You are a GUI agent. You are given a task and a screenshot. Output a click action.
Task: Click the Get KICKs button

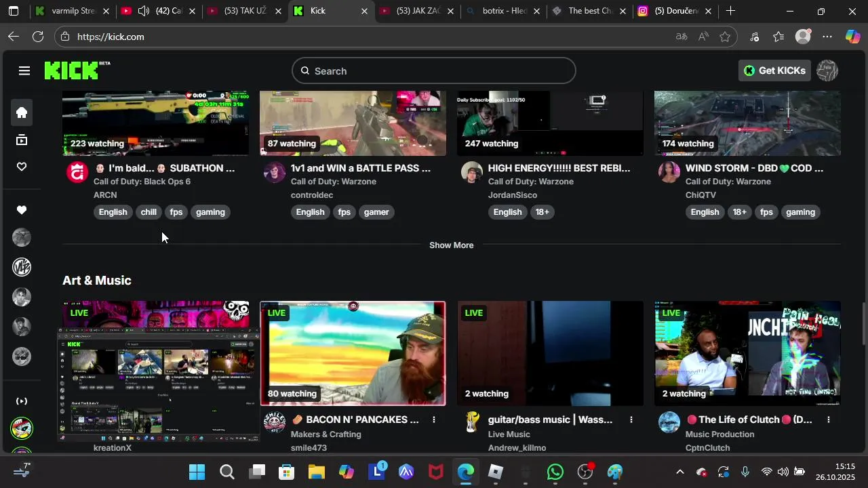tap(774, 70)
